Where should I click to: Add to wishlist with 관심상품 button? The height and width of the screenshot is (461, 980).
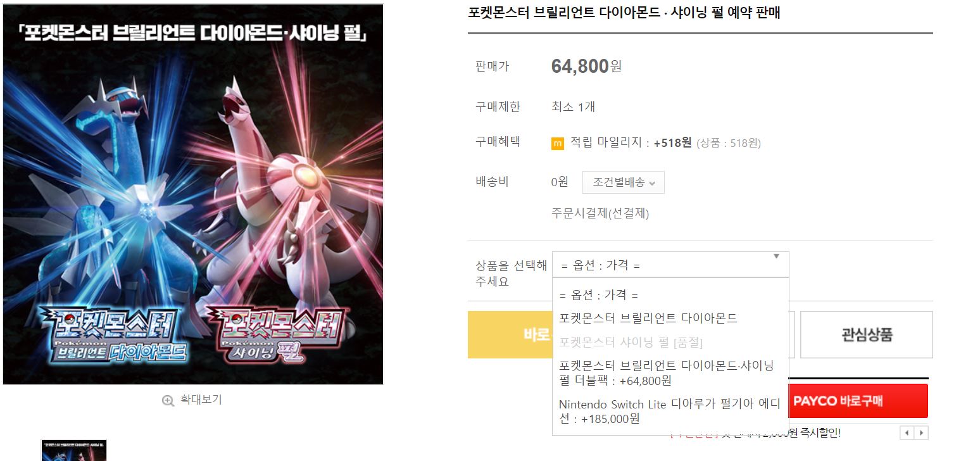point(867,334)
